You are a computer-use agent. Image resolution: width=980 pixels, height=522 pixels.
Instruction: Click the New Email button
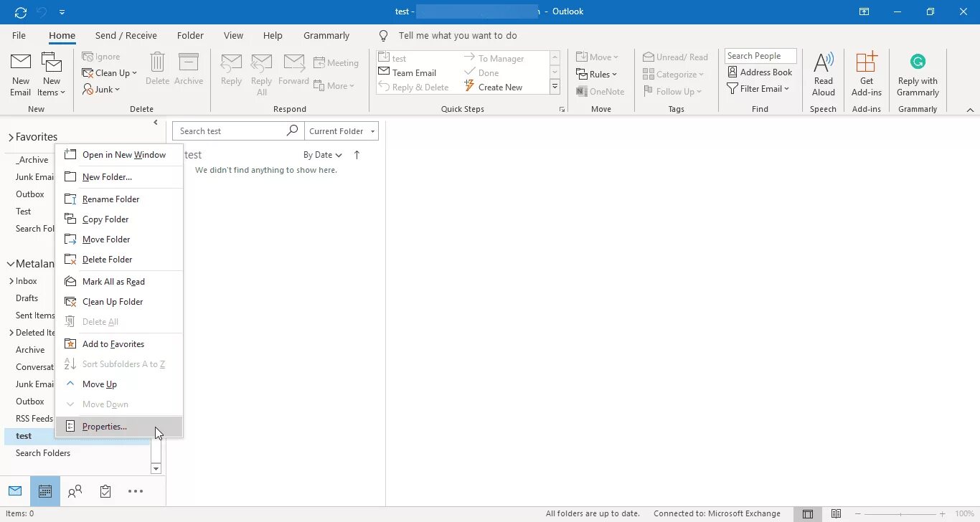point(21,75)
